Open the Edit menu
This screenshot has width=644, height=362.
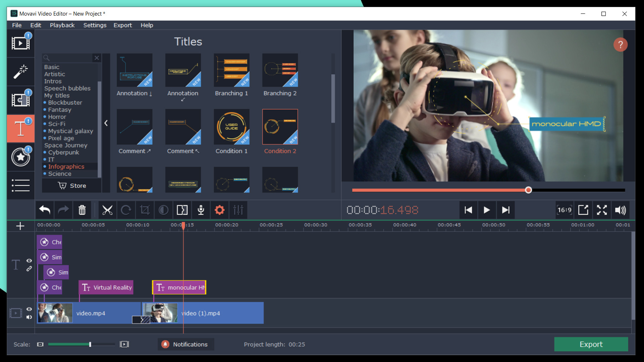pos(35,25)
